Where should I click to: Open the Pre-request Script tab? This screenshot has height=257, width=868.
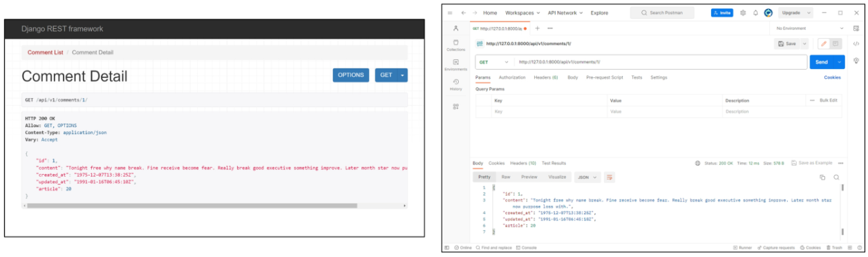[605, 77]
